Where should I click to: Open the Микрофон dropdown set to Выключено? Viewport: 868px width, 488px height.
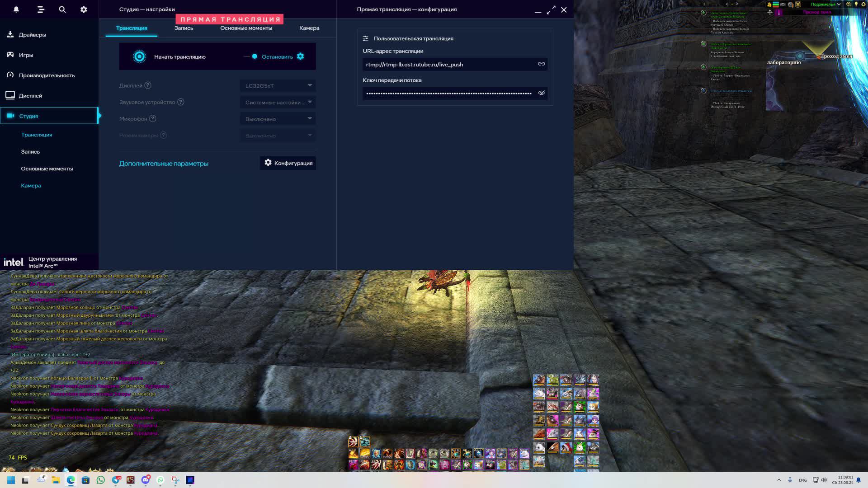pos(278,119)
